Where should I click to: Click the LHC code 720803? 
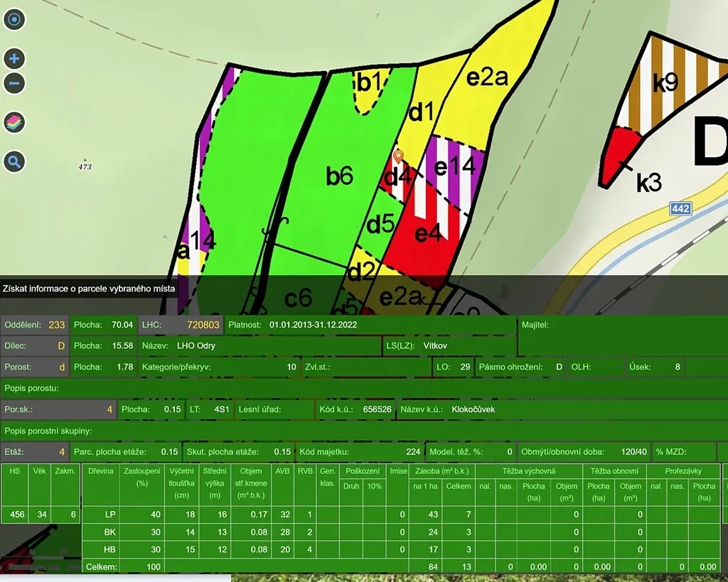click(202, 325)
